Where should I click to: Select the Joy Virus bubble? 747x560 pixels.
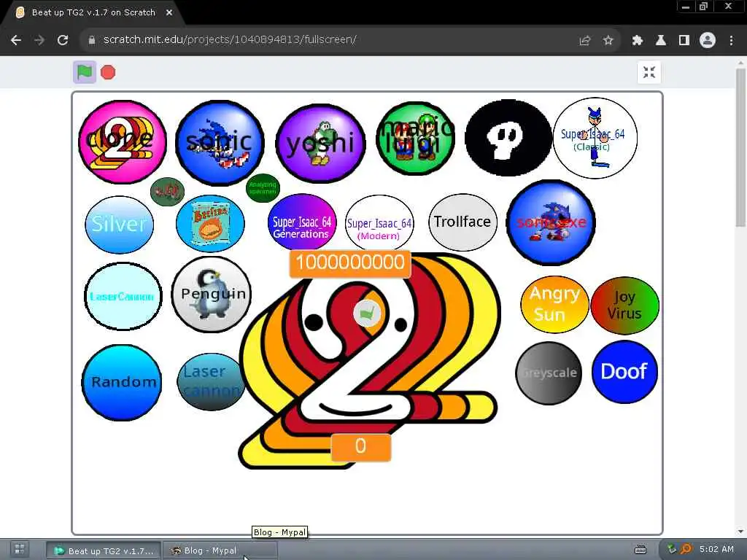(624, 306)
